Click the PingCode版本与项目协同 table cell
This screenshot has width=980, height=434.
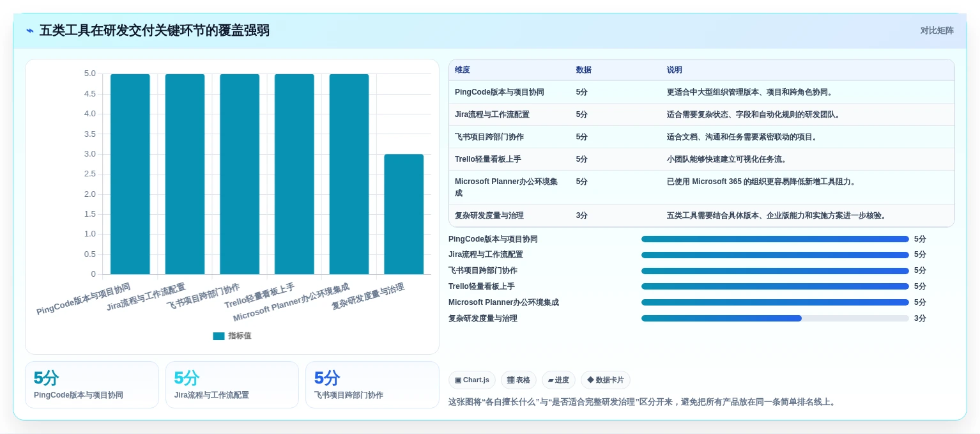(x=509, y=92)
